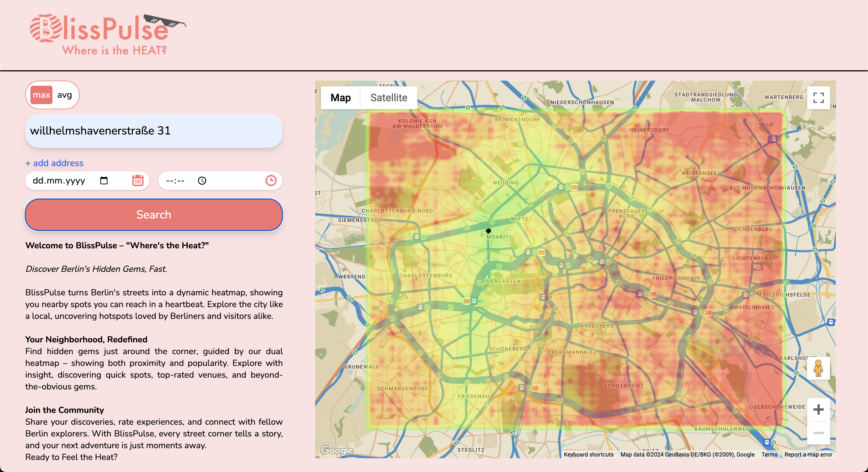Screen dimensions: 868x472
Task: Click the address input field
Action: (154, 131)
